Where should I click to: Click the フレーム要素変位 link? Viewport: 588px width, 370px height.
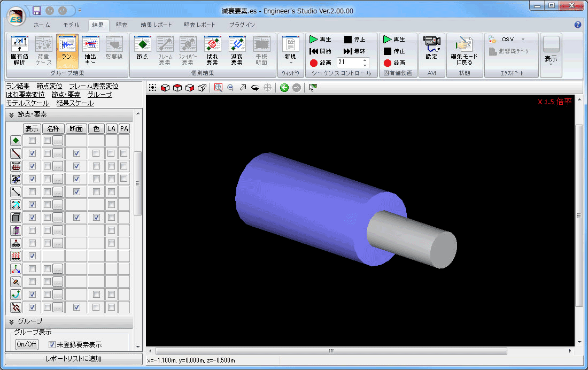pyautogui.click(x=94, y=86)
